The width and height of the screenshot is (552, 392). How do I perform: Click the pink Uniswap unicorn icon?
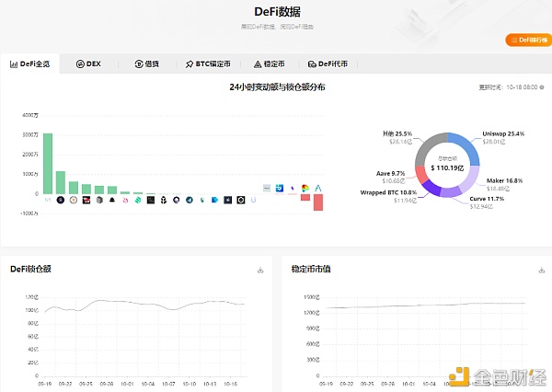125,200
